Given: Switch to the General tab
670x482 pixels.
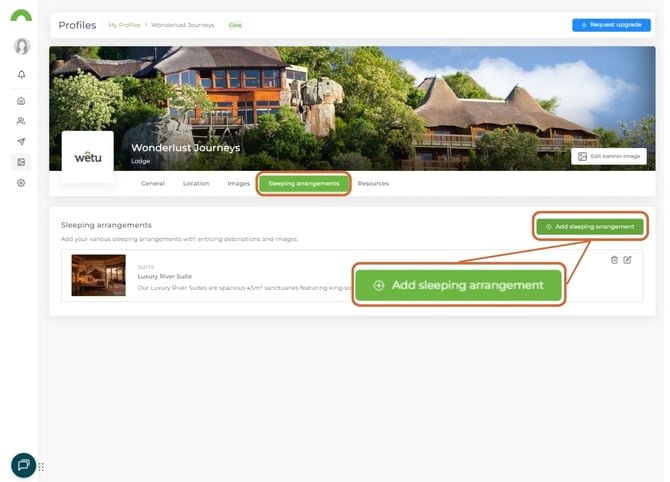Looking at the screenshot, I should (153, 184).
